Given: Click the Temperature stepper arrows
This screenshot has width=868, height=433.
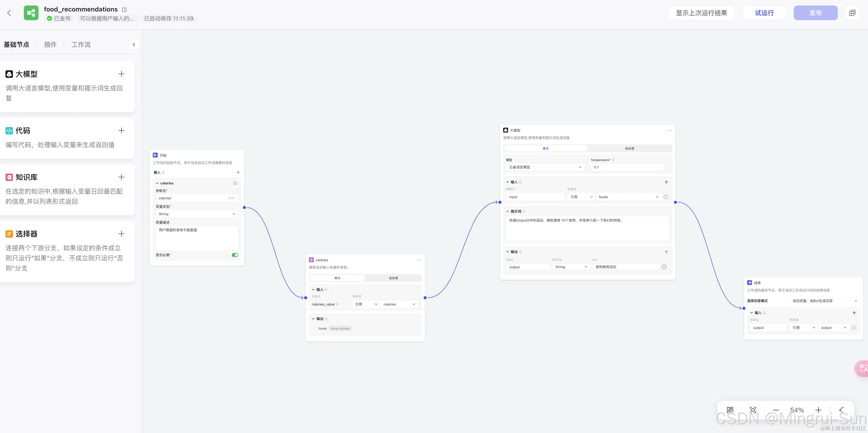Looking at the screenshot, I should pyautogui.click(x=667, y=167).
